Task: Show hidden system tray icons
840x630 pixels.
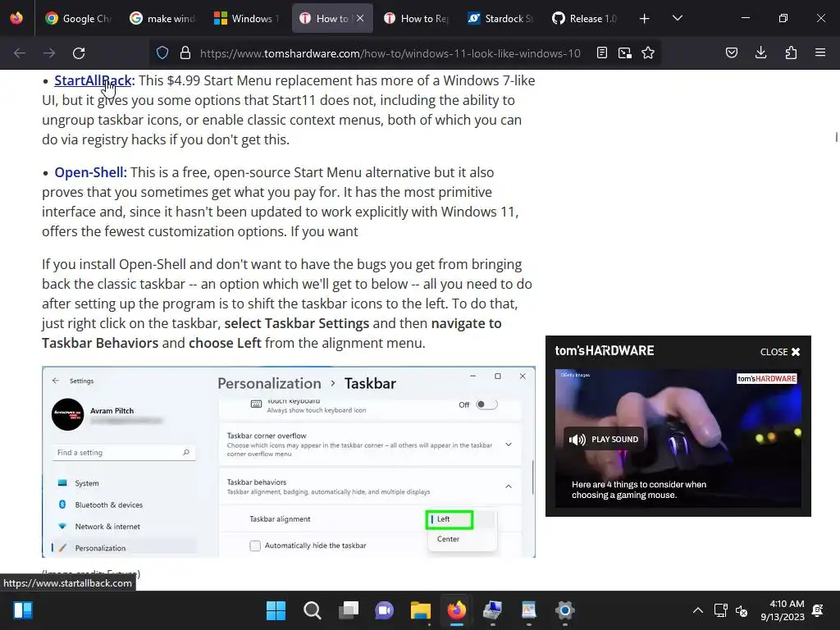Action: pos(698,610)
